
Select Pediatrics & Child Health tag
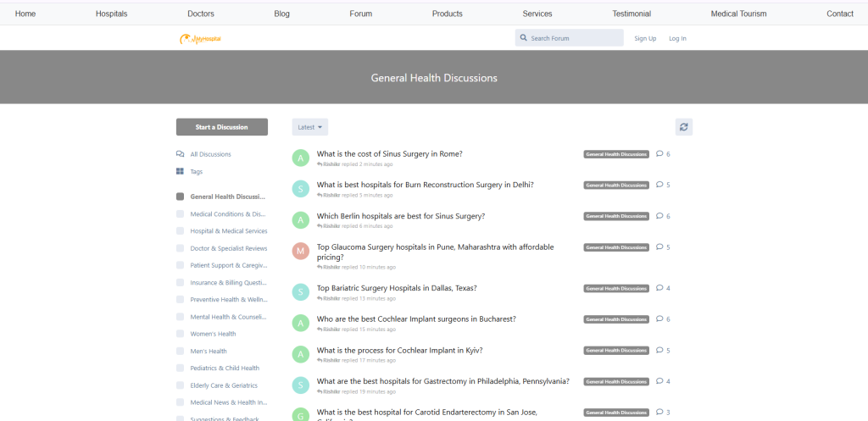[218, 368]
